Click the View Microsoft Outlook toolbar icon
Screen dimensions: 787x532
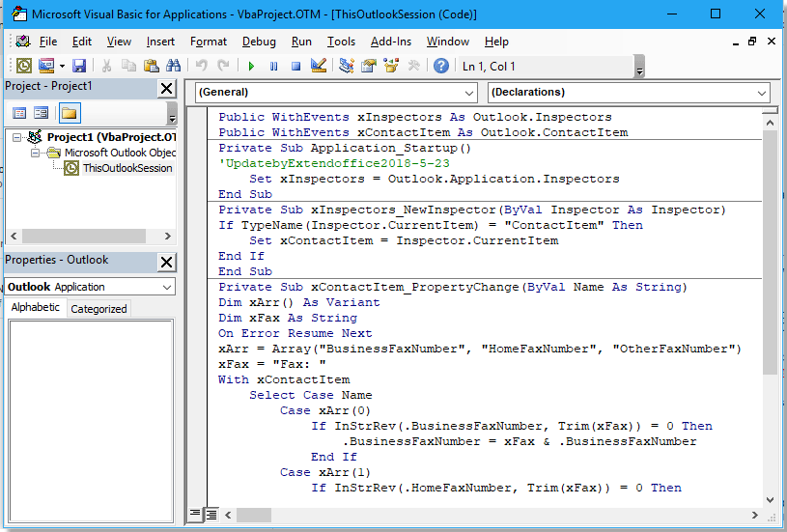click(x=23, y=66)
